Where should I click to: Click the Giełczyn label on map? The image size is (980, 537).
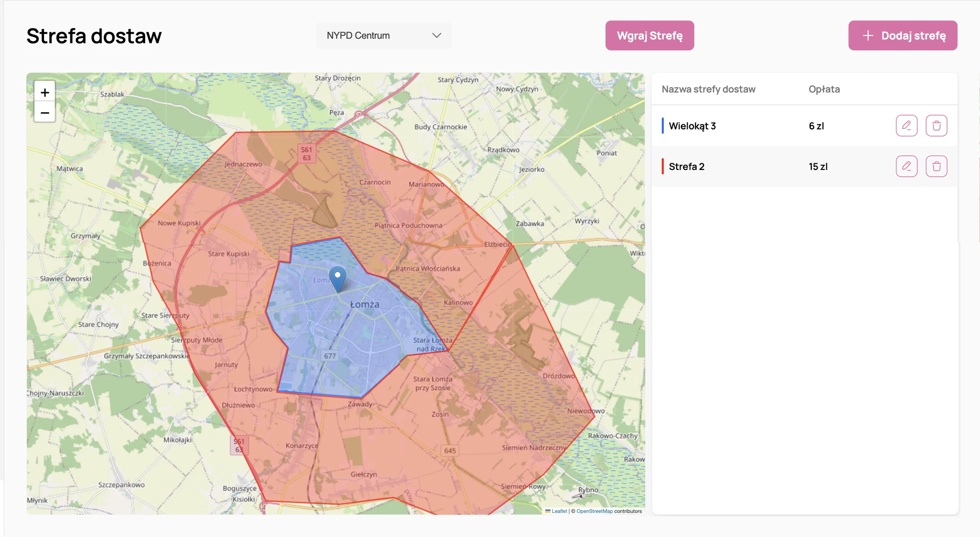click(x=364, y=474)
